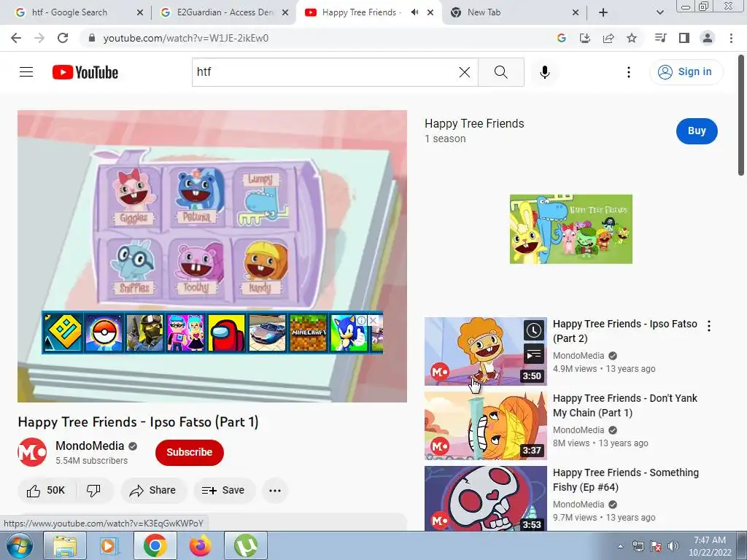Image resolution: width=747 pixels, height=560 pixels.
Task: Show hidden system tray icons
Action: [620, 546]
